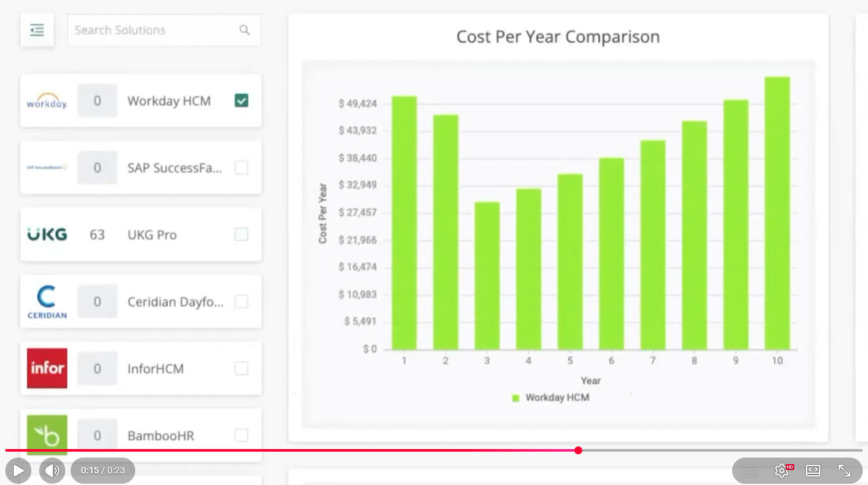Click the Year 1 bar
868x485 pixels.
404,223
